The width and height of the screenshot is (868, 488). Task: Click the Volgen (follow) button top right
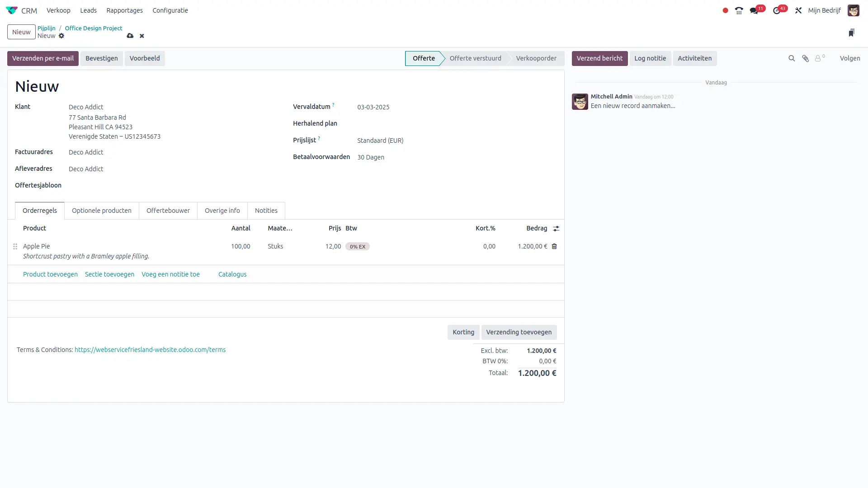(849, 58)
